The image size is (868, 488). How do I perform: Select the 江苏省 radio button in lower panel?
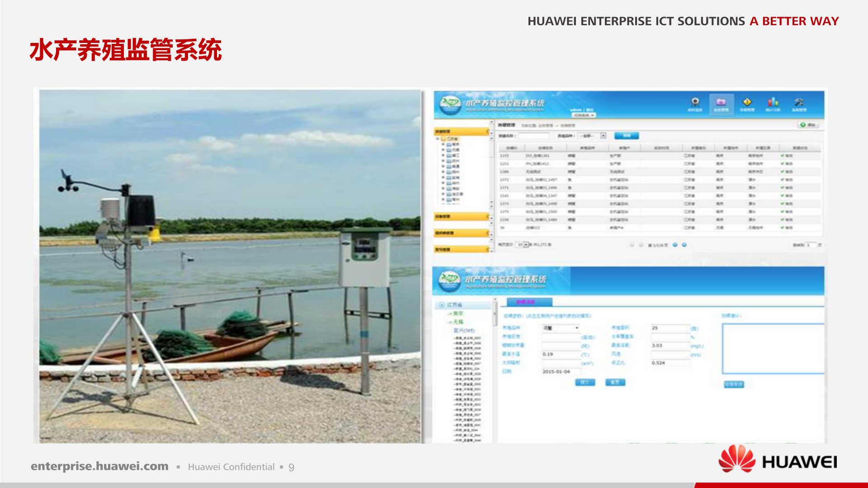coord(442,304)
